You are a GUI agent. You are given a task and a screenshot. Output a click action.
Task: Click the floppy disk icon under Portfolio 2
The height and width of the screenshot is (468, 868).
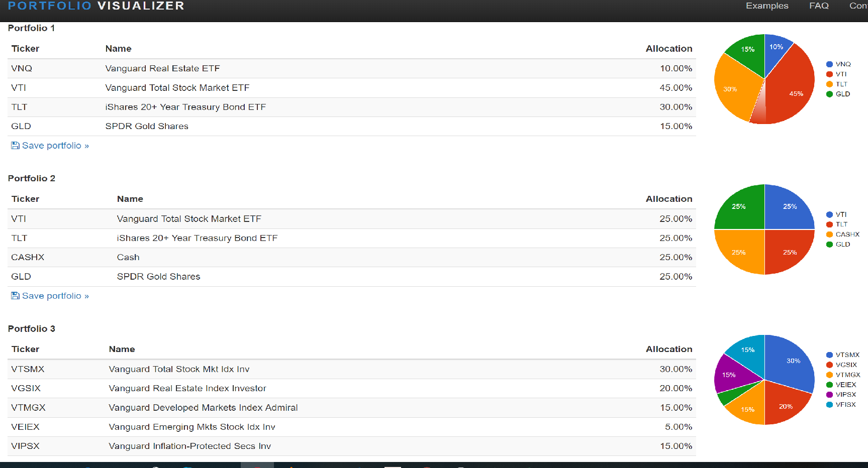[15, 296]
